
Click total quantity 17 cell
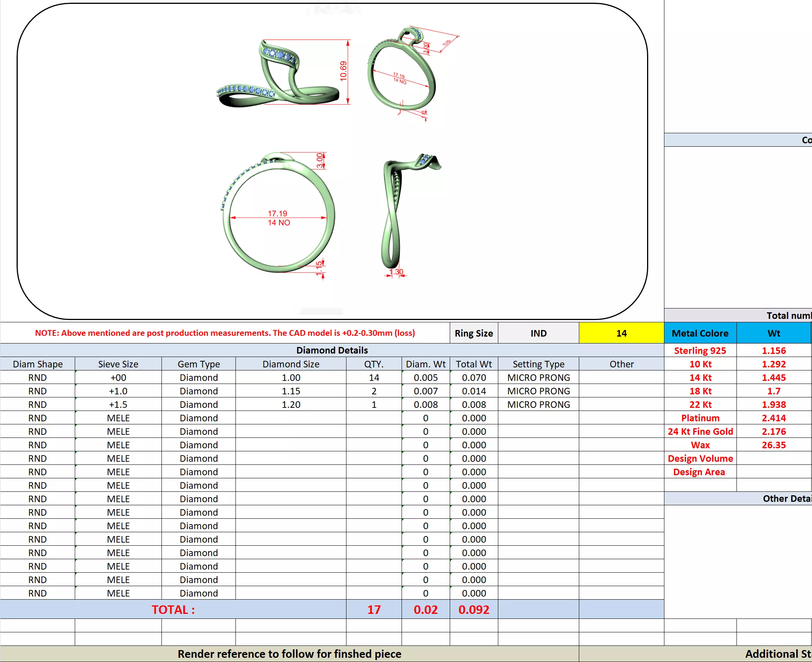(373, 610)
